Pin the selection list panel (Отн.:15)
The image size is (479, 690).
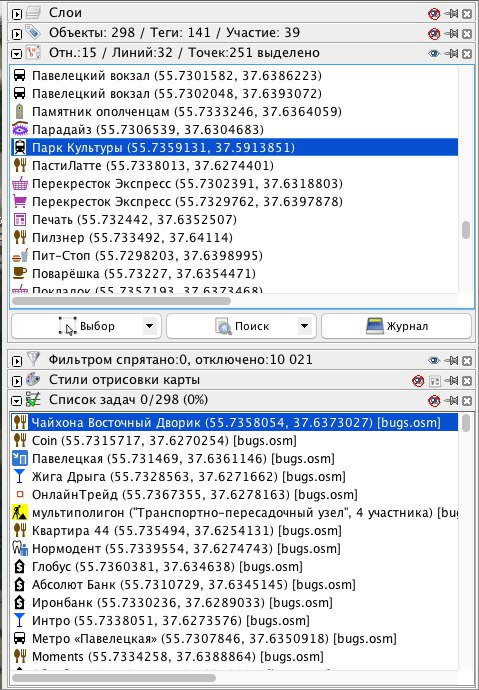click(451, 53)
